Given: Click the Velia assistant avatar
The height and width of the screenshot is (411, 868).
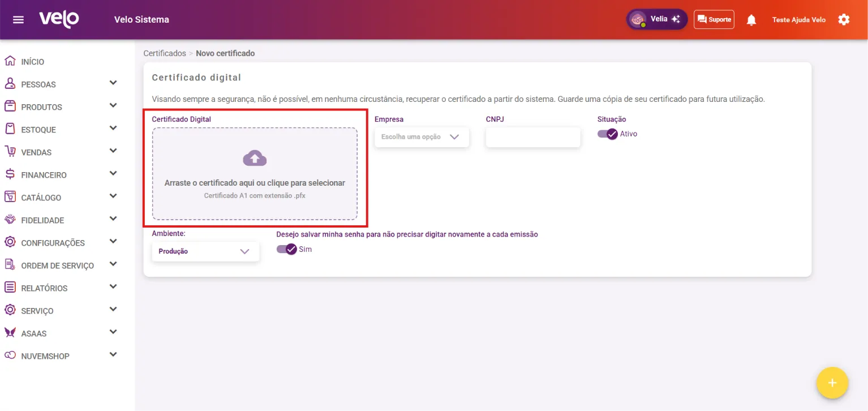Looking at the screenshot, I should (638, 19).
